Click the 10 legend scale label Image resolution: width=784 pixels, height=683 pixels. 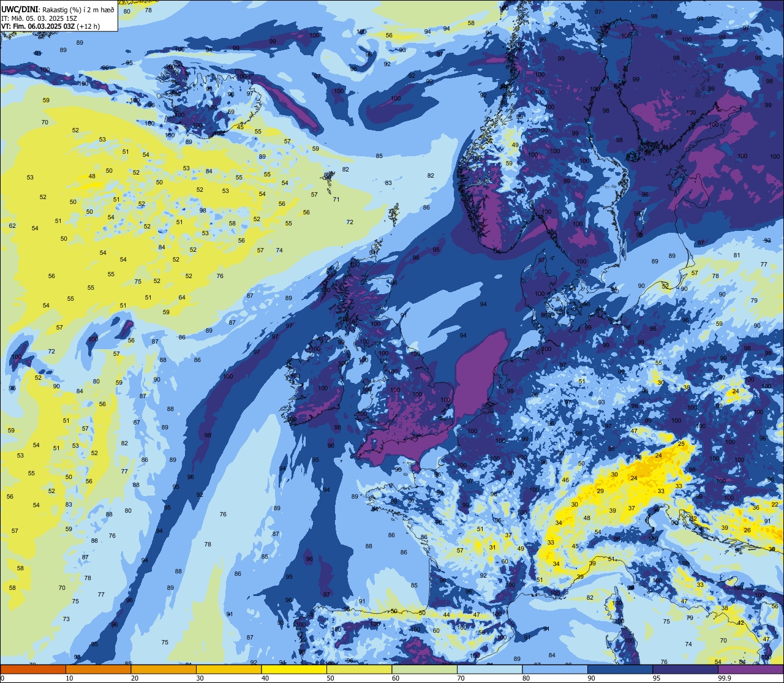(70, 678)
